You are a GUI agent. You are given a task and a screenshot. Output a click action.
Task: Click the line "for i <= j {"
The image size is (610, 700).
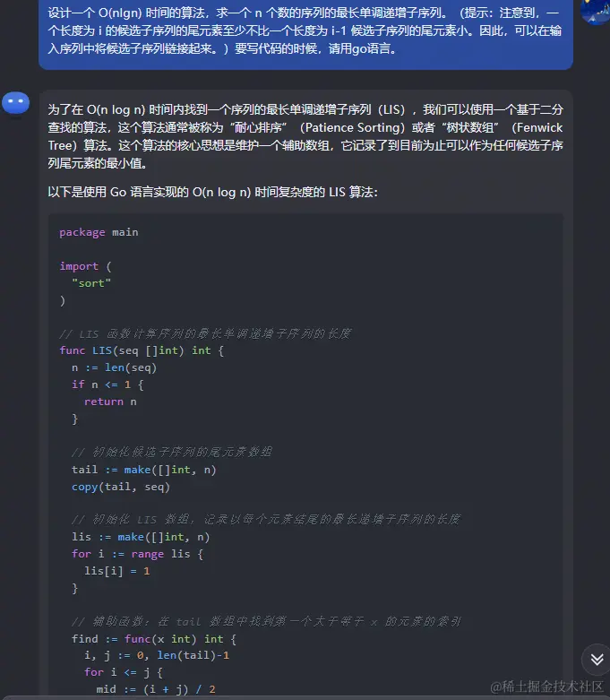click(x=124, y=672)
